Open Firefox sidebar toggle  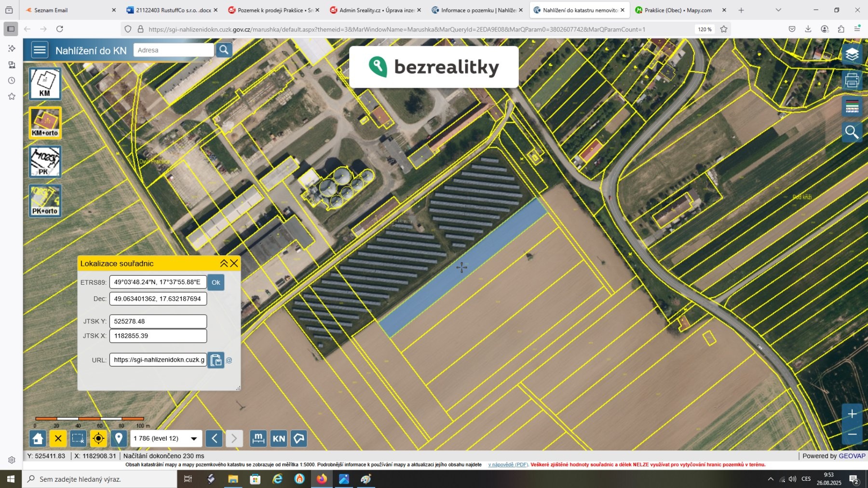11,29
